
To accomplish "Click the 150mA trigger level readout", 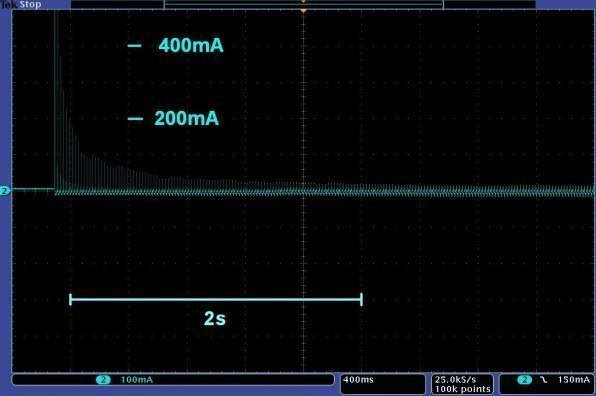I will [x=574, y=380].
